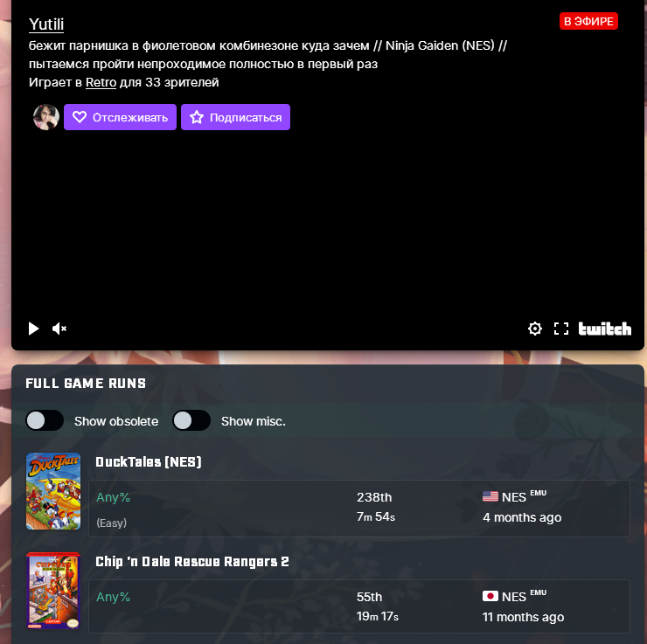Screen dimensions: 647x644
Task: Click the US flag icon beside NES
Action: pos(490,496)
